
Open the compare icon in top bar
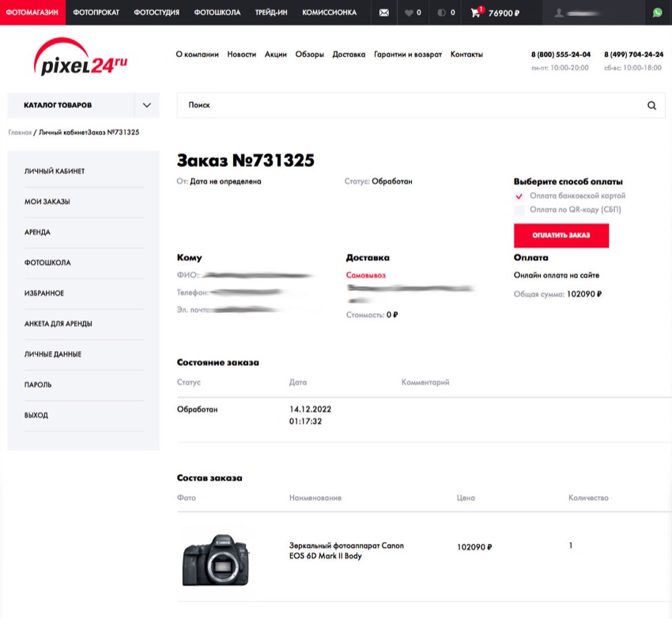(441, 13)
